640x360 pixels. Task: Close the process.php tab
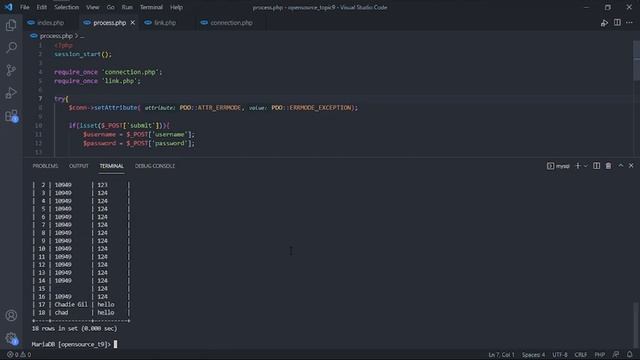(x=133, y=23)
